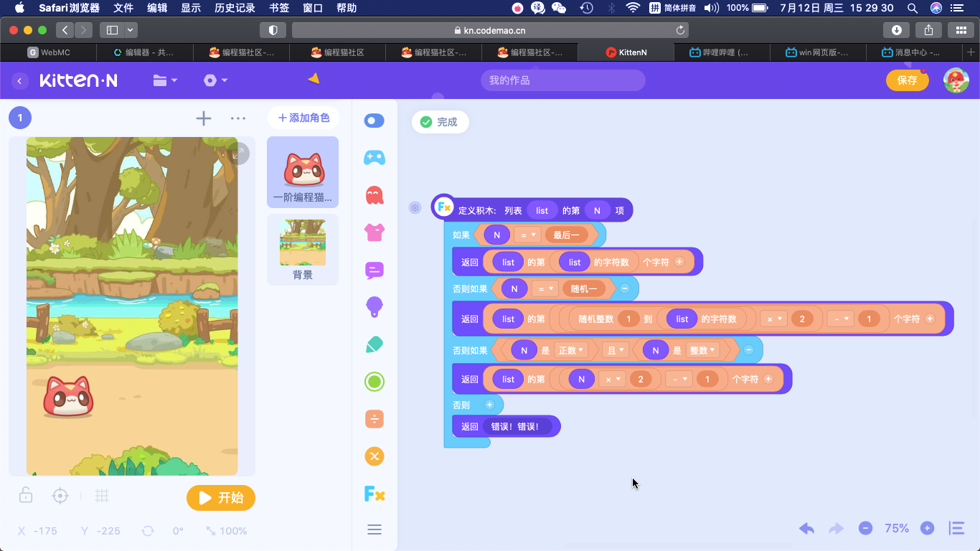This screenshot has height=551, width=980.
Task: Click the stage lock icon
Action: click(26, 496)
